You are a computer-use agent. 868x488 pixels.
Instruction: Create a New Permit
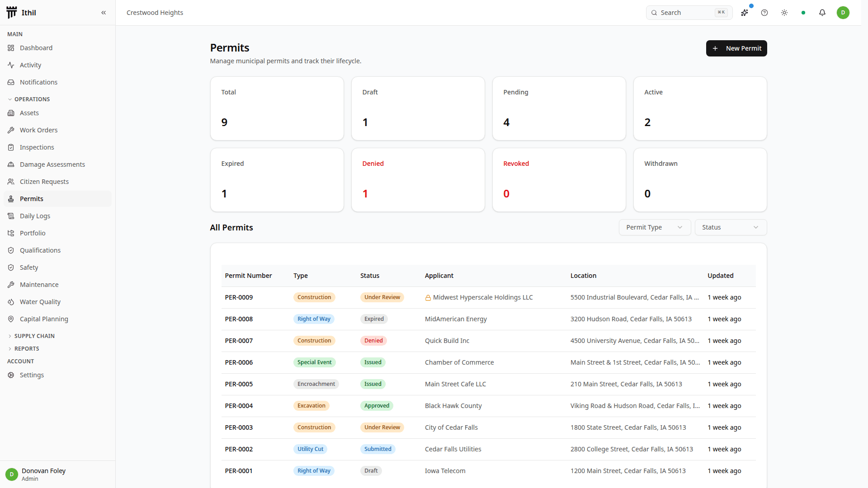pos(736,48)
